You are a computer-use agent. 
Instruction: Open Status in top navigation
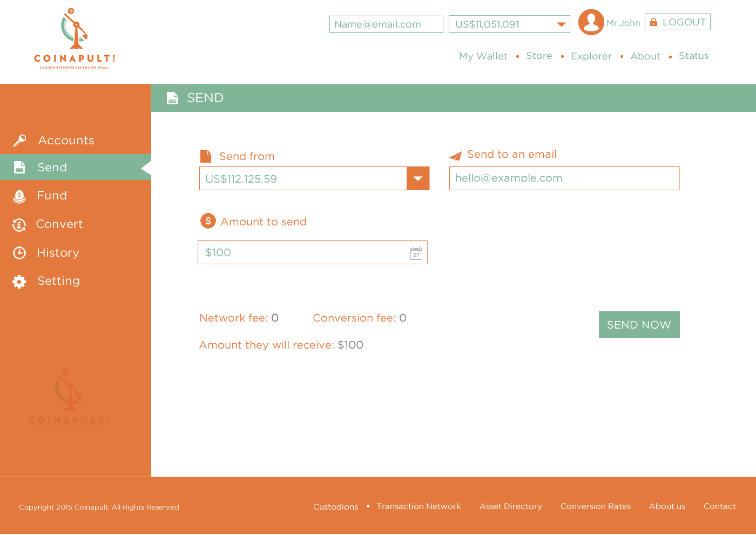(694, 56)
